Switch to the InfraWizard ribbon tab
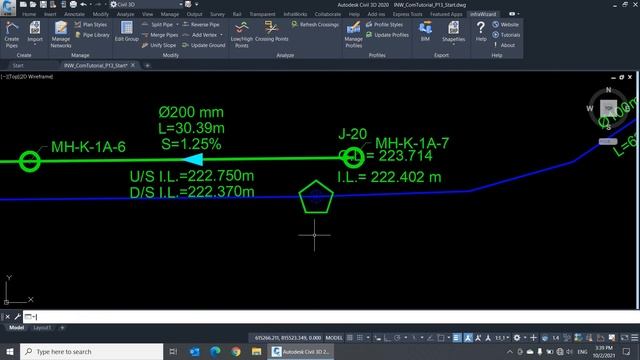This screenshot has height=360, width=640. (483, 14)
